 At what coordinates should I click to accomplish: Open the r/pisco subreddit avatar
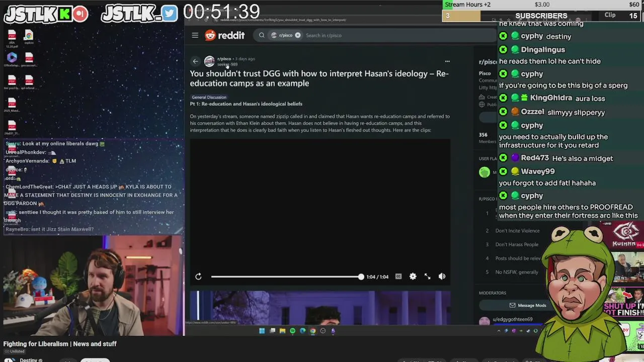(209, 61)
